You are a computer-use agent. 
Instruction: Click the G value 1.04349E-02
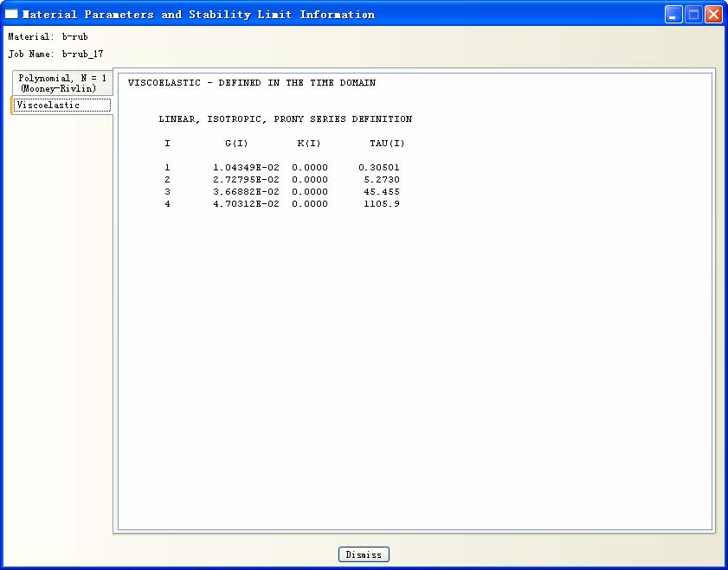coord(246,168)
